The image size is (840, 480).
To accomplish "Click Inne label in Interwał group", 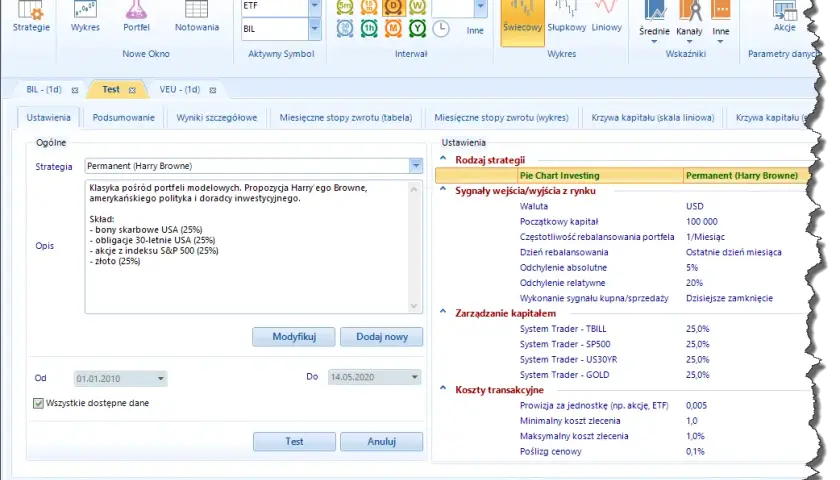I will (x=475, y=31).
